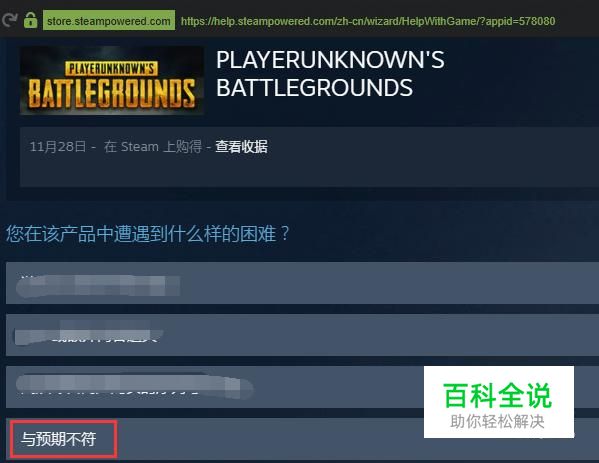Choose the first blurred problem option
This screenshot has width=599, height=463.
(x=302, y=283)
